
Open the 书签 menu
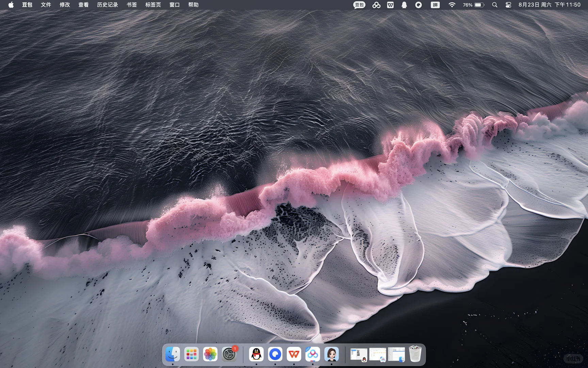132,5
